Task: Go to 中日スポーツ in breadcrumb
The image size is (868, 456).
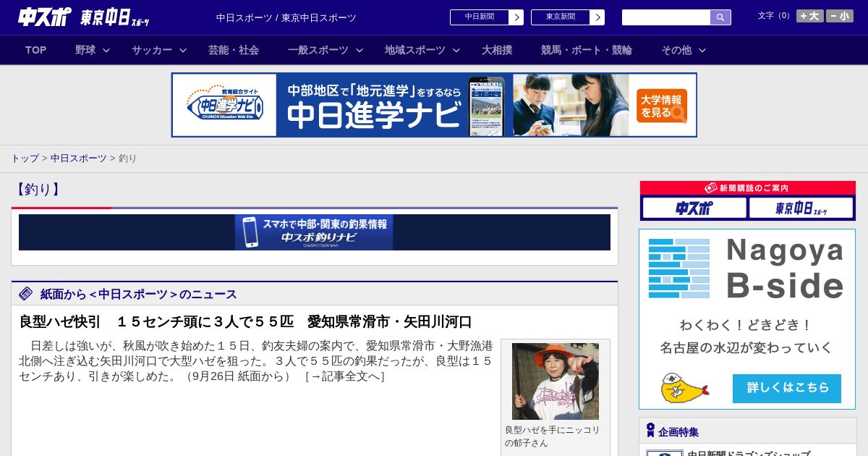Action: click(79, 158)
